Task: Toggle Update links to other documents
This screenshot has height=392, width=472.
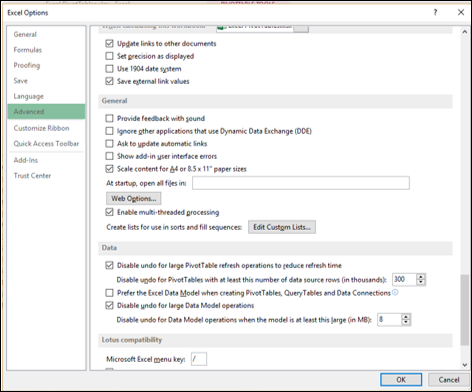Action: click(109, 43)
